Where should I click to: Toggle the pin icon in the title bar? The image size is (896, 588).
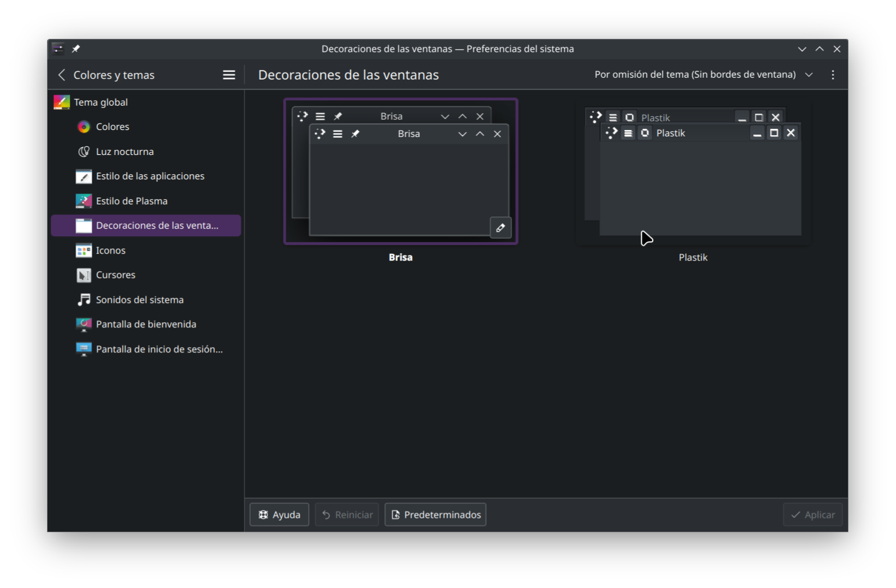[76, 49]
